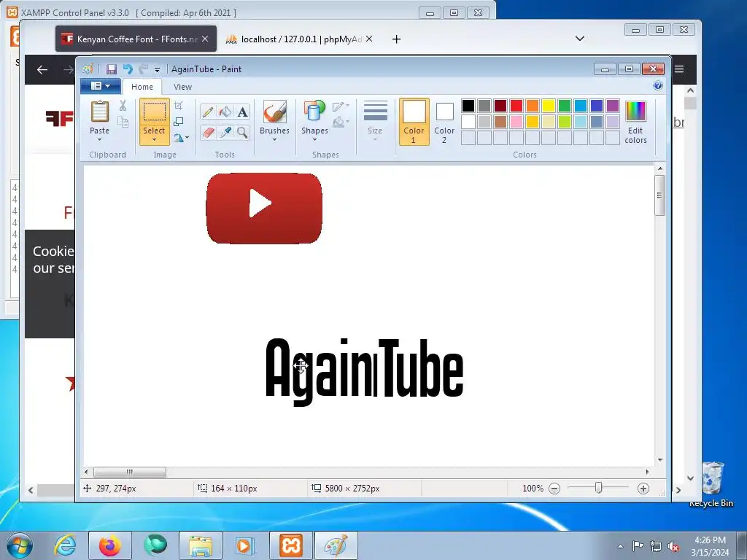Click the Paste clipboard icon
Image resolution: width=747 pixels, height=560 pixels.
coord(99,112)
